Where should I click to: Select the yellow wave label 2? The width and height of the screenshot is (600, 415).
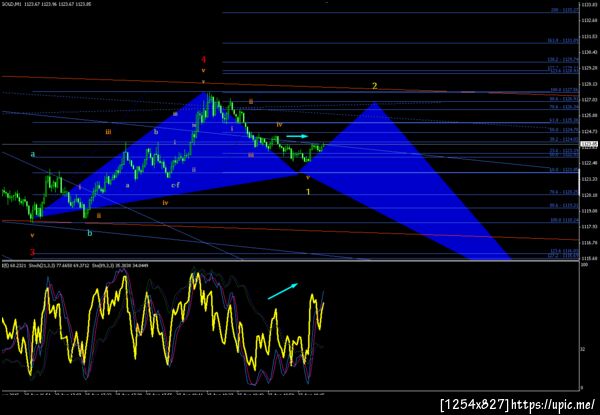pos(375,86)
